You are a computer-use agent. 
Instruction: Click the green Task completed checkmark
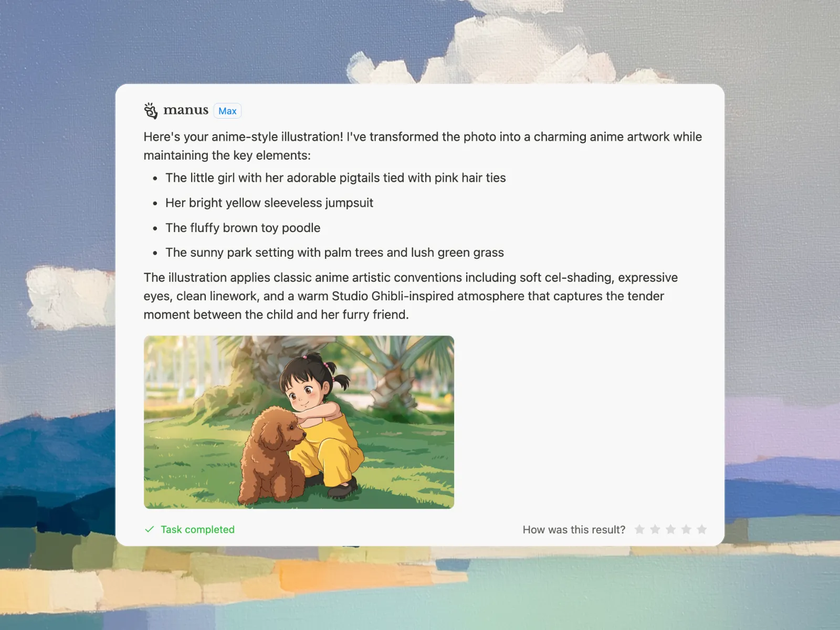coord(150,529)
